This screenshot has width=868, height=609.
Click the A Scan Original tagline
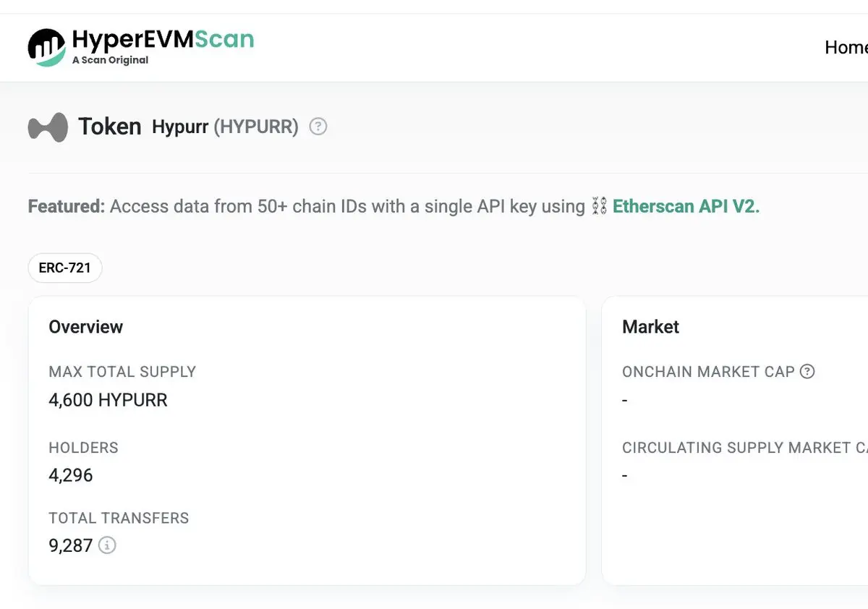coord(110,60)
